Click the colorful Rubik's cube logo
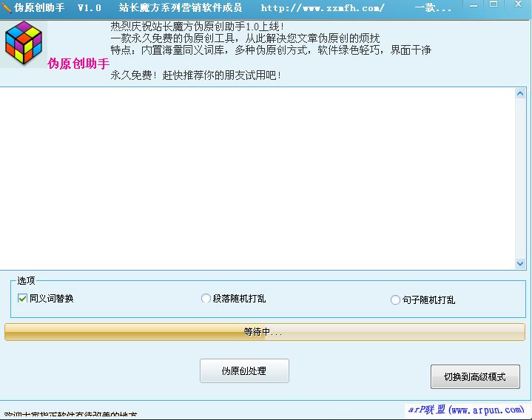The width and height of the screenshot is (532, 420). tap(23, 43)
